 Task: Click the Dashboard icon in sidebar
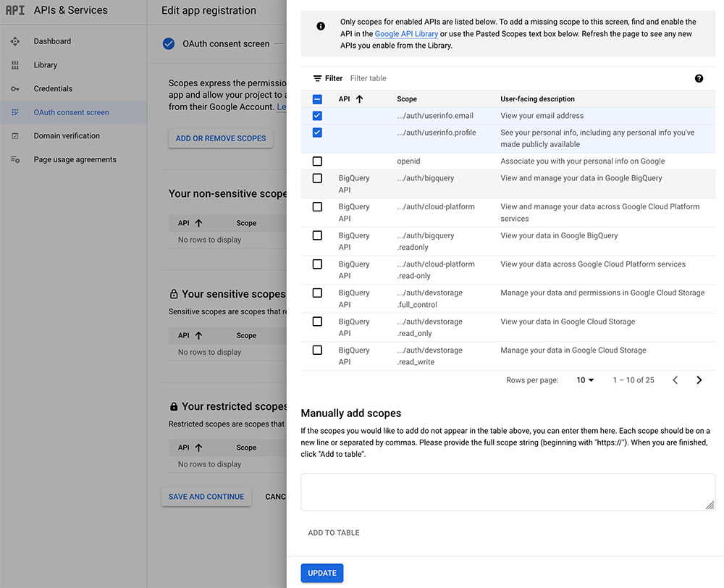(x=15, y=41)
